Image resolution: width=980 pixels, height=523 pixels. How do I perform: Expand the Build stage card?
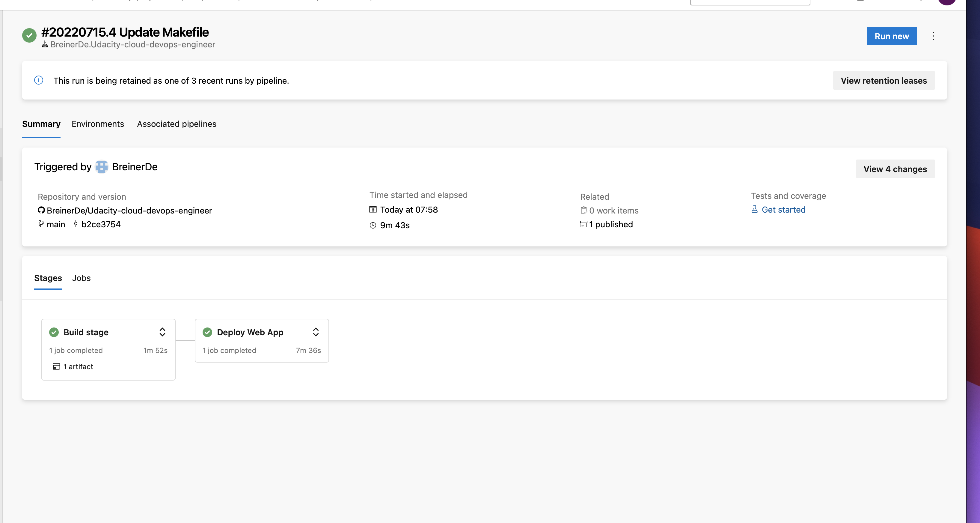coord(162,332)
